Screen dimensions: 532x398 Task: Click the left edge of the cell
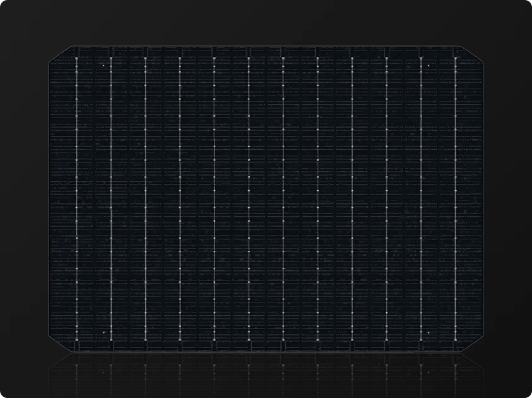click(x=49, y=199)
